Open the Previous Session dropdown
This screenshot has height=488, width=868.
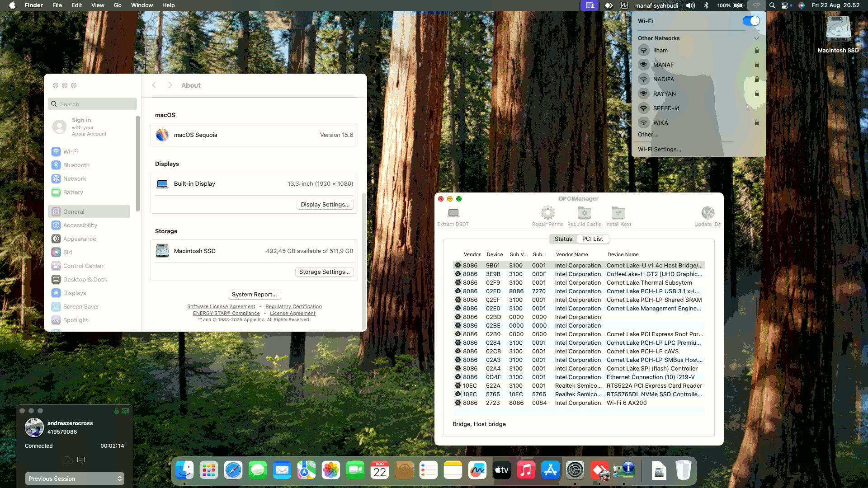(x=75, y=479)
